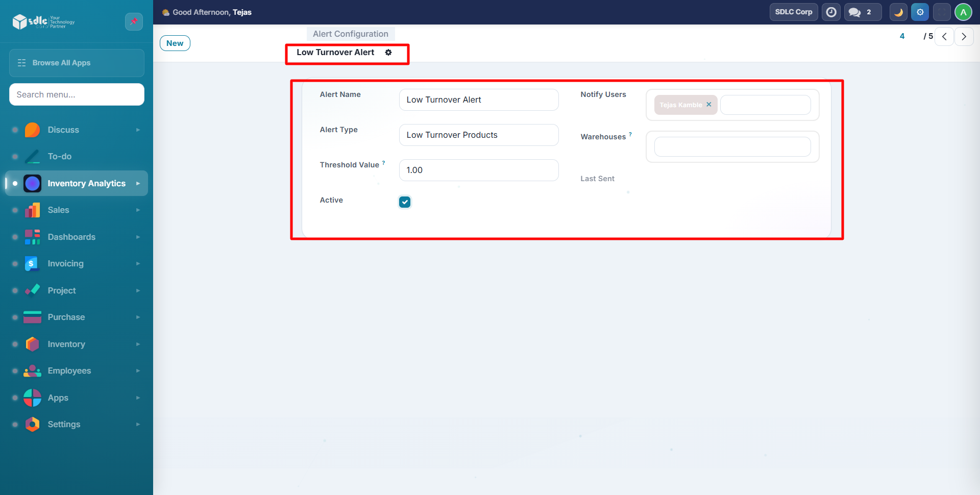Open the activities clock icon
Viewport: 980px width, 495px height.
pos(831,12)
